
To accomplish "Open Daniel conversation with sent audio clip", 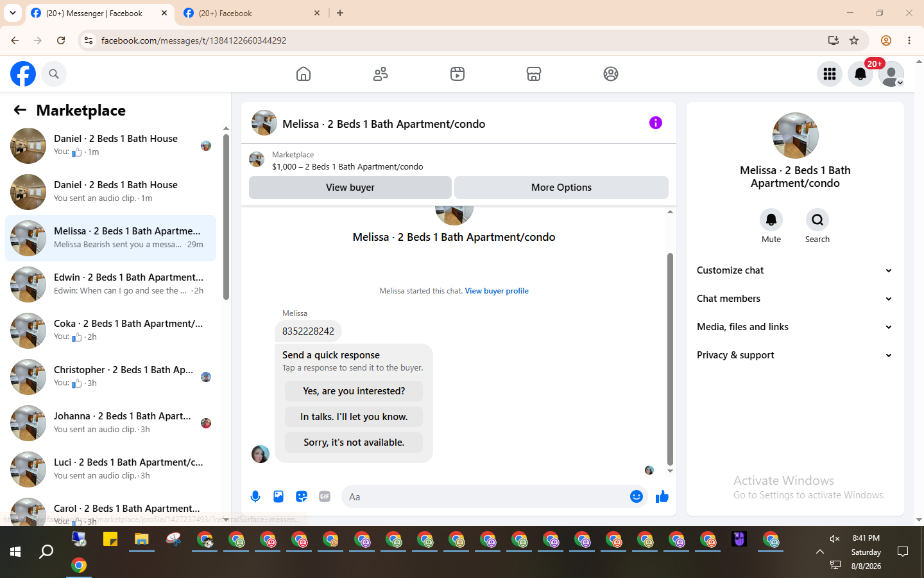I will (x=110, y=192).
